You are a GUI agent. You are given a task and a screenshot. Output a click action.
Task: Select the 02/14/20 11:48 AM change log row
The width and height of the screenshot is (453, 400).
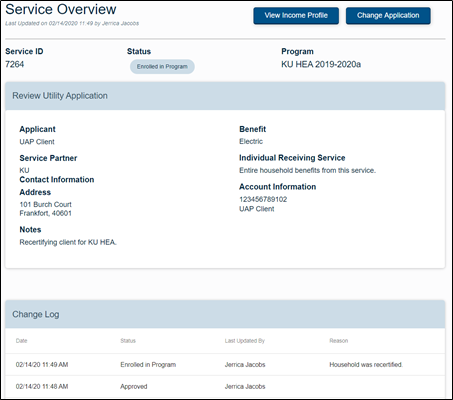[x=225, y=387]
